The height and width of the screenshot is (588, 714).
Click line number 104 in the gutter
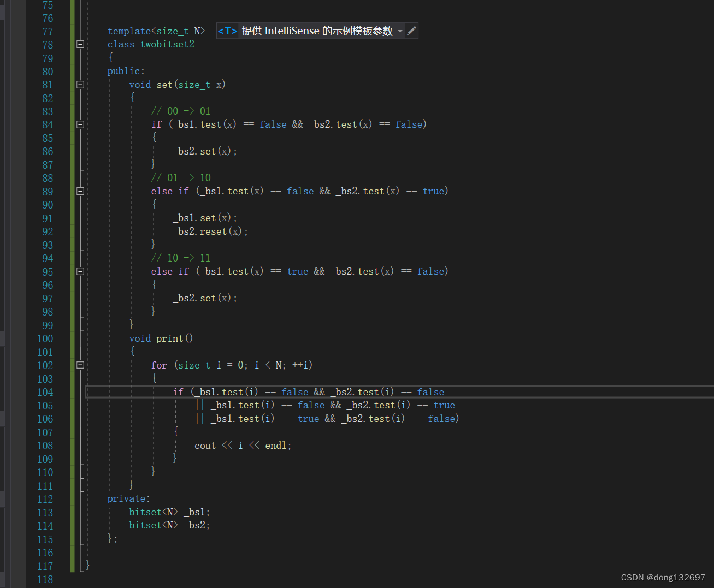tap(45, 392)
